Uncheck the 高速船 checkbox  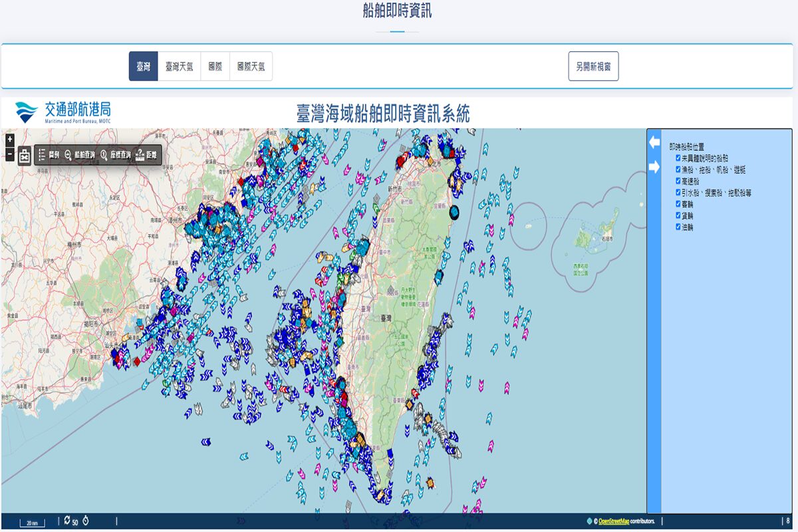click(x=678, y=181)
